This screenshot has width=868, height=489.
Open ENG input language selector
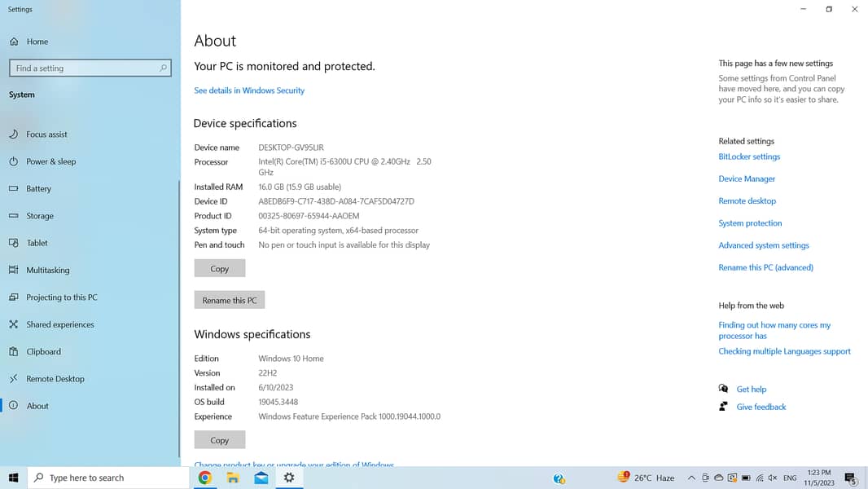coord(790,478)
